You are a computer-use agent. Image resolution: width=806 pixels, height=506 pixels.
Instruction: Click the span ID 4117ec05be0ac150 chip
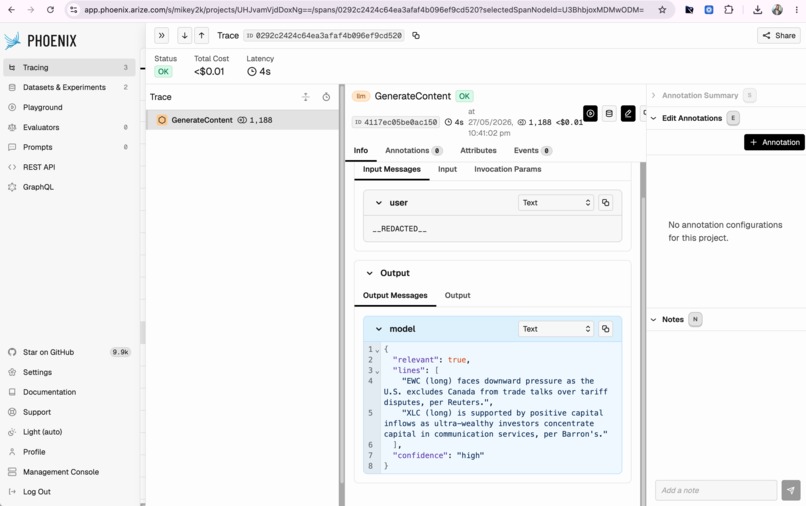click(395, 122)
